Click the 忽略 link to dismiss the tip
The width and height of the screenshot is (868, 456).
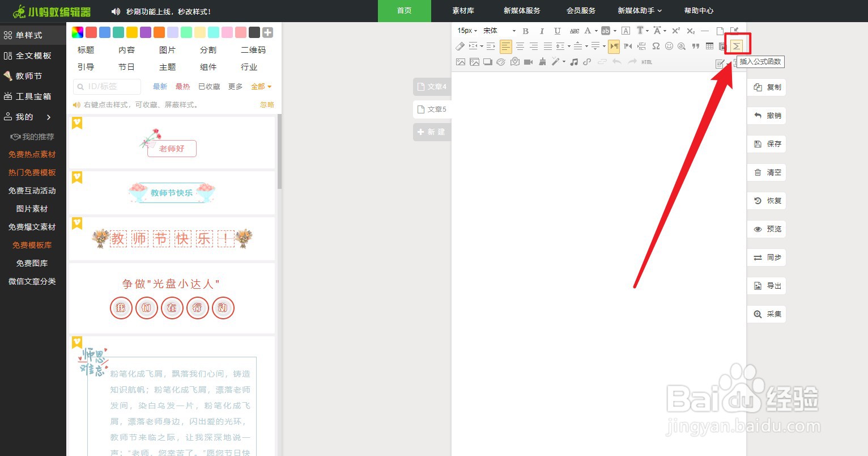[267, 105]
